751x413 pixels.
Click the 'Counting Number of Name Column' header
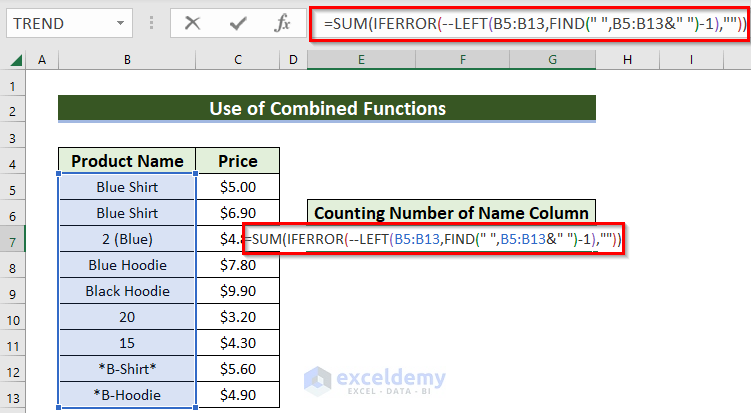(x=451, y=213)
